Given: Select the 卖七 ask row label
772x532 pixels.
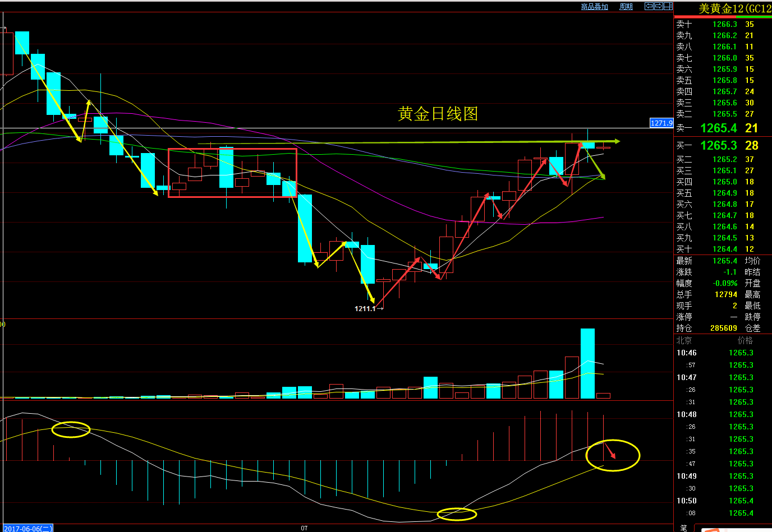Looking at the screenshot, I should pos(684,58).
